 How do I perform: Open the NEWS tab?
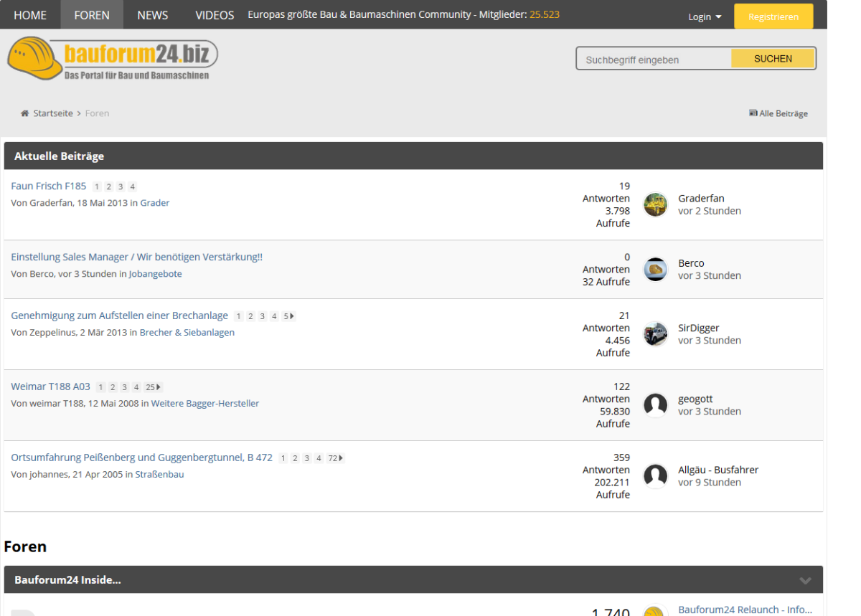click(153, 14)
